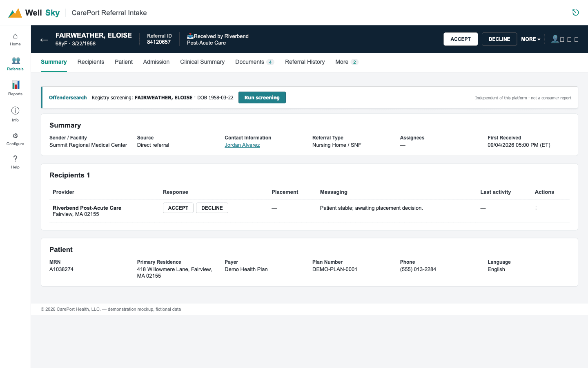Click phone number (555) 013-2284
The width and height of the screenshot is (588, 368).
click(x=418, y=269)
